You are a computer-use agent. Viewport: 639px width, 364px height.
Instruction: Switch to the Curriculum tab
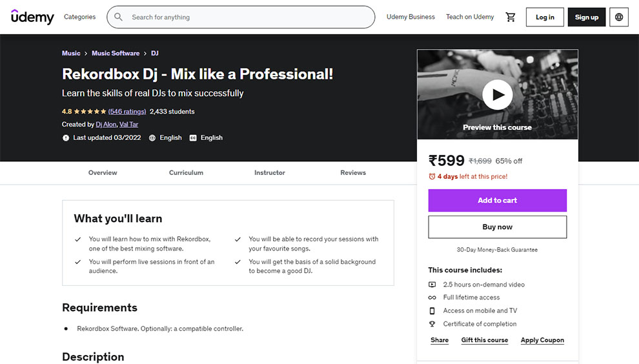tap(186, 173)
